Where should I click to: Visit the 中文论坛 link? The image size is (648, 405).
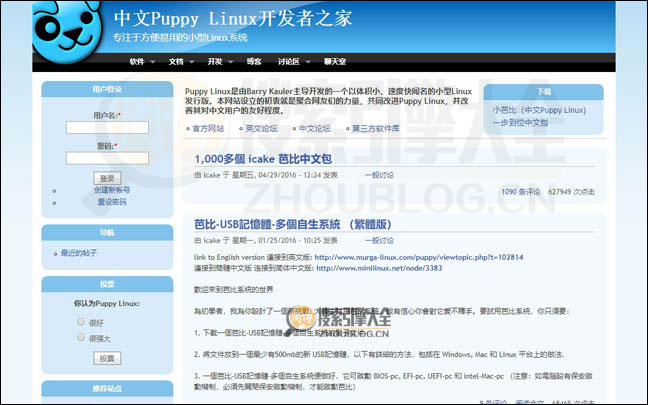click(x=314, y=129)
